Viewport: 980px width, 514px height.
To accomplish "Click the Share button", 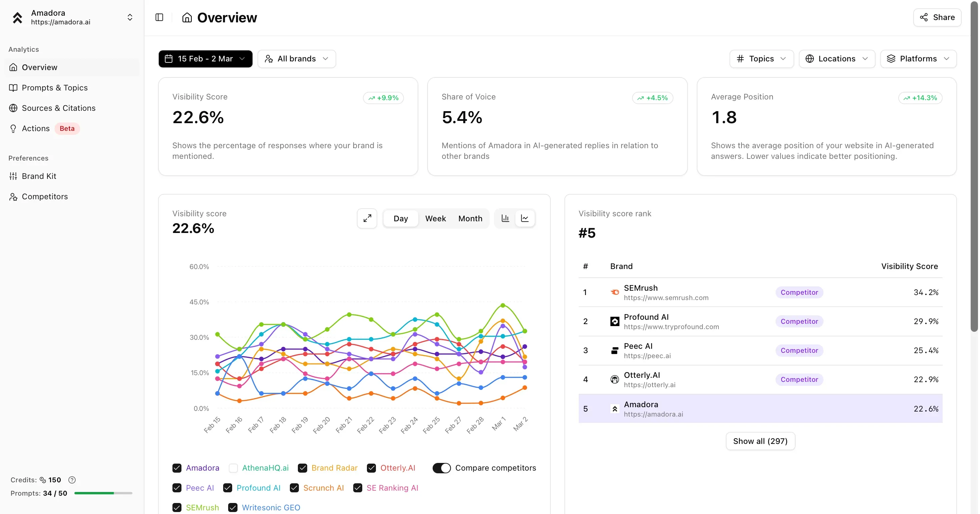I will pos(937,17).
